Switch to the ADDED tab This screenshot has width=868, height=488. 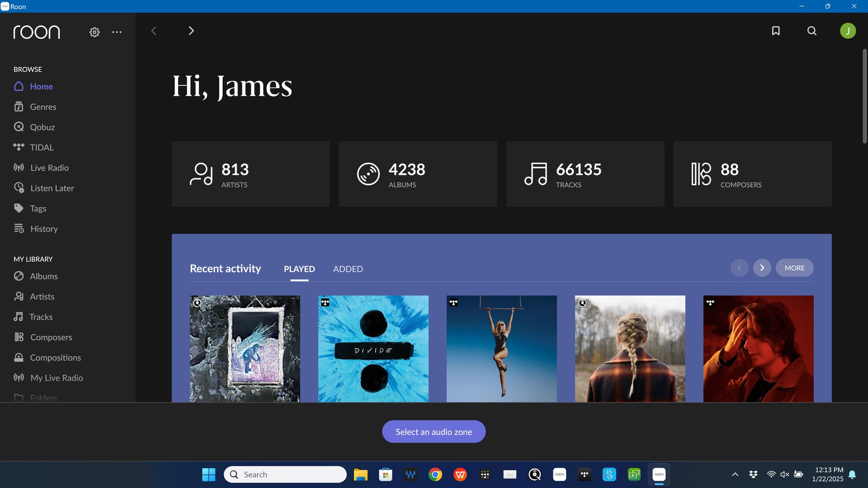[348, 269]
